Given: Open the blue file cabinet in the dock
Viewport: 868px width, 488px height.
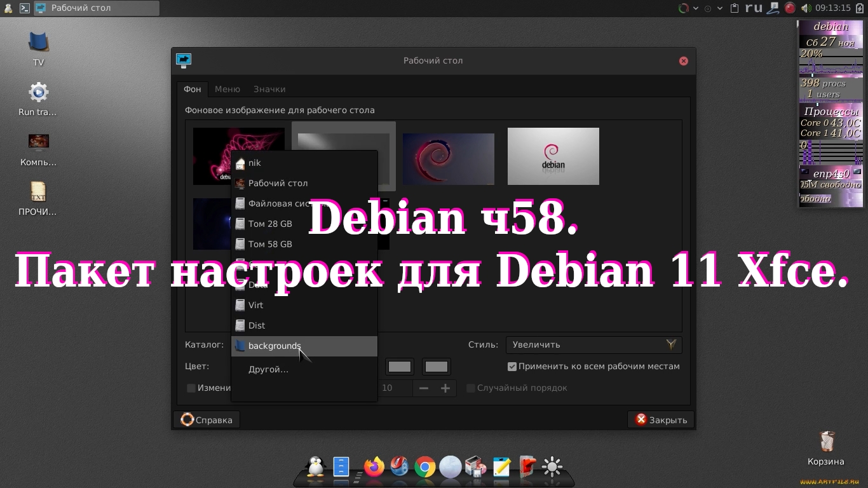Looking at the screenshot, I should pos(342,467).
